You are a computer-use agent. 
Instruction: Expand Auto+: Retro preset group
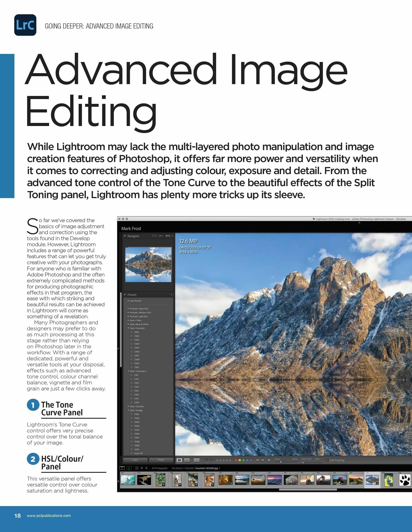click(128, 320)
